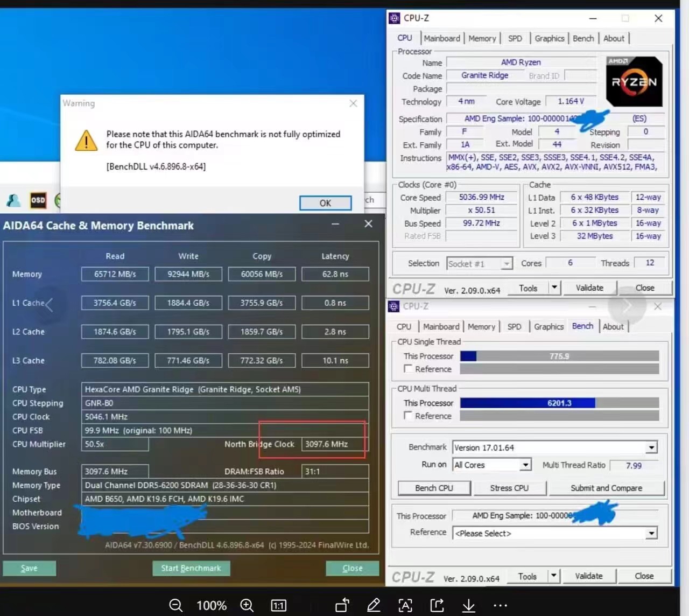This screenshot has height=616, width=689.
Task: Open the Reference Please Select dropdown
Action: (x=651, y=533)
